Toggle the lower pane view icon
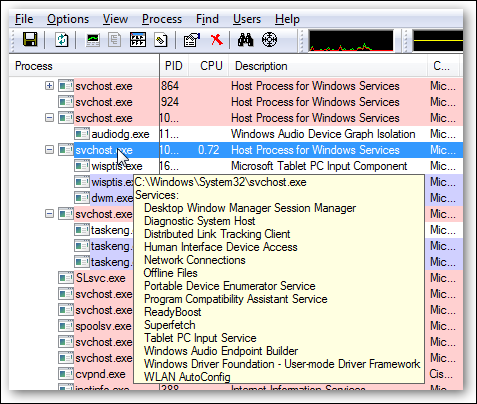477x404 pixels. click(x=138, y=40)
